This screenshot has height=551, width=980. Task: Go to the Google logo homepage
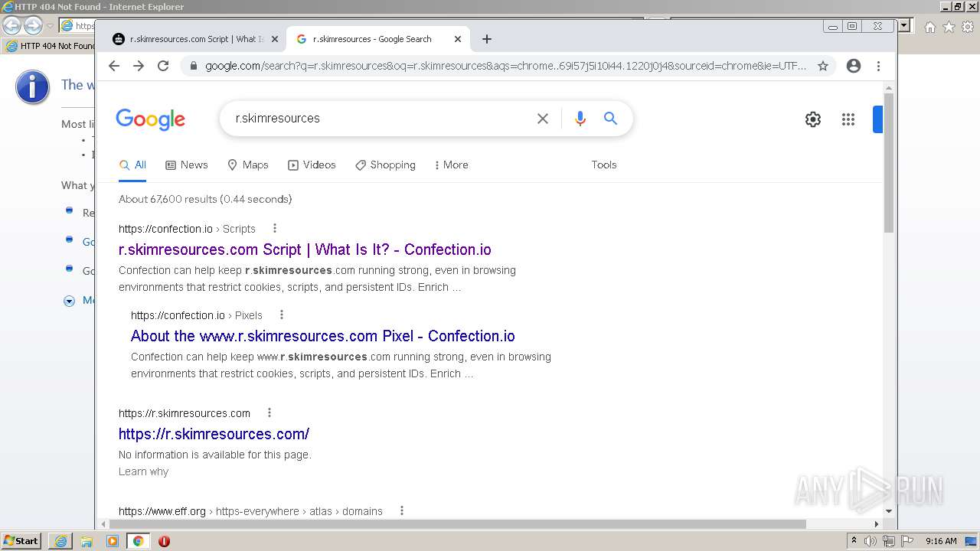click(x=151, y=119)
